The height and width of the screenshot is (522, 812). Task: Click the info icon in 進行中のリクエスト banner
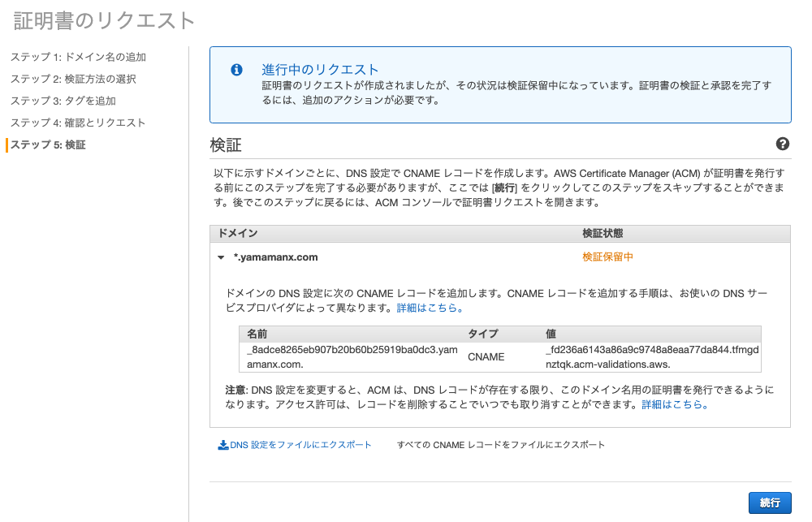click(236, 69)
